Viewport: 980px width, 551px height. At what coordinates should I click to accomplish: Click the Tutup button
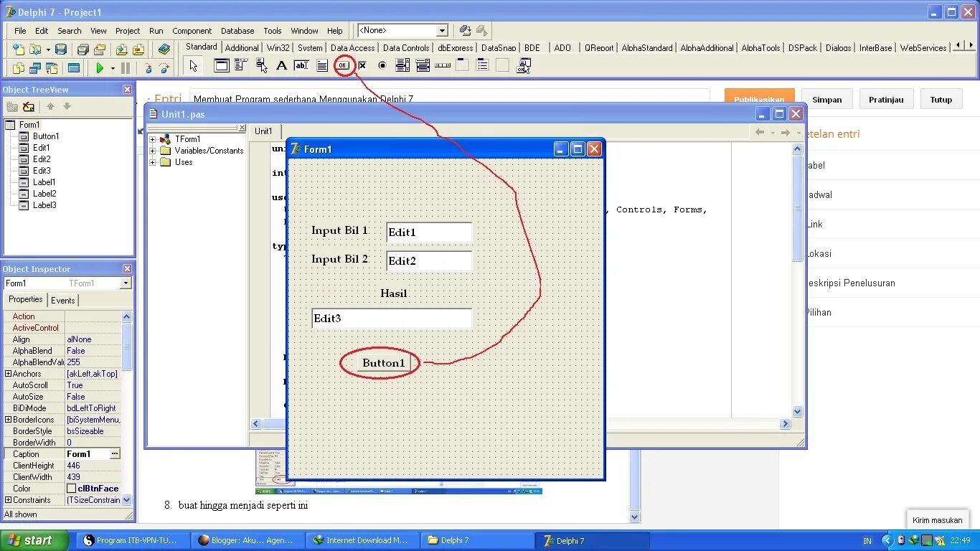point(941,99)
